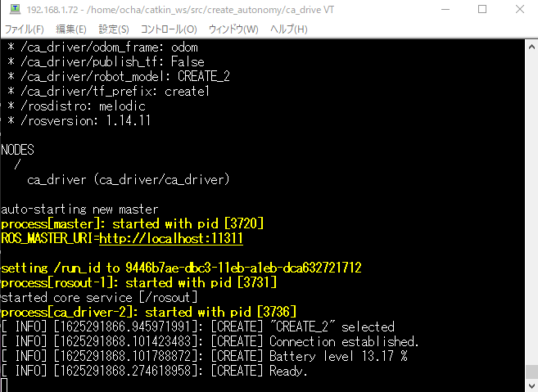Click the process[master] started line

pyautogui.click(x=132, y=223)
